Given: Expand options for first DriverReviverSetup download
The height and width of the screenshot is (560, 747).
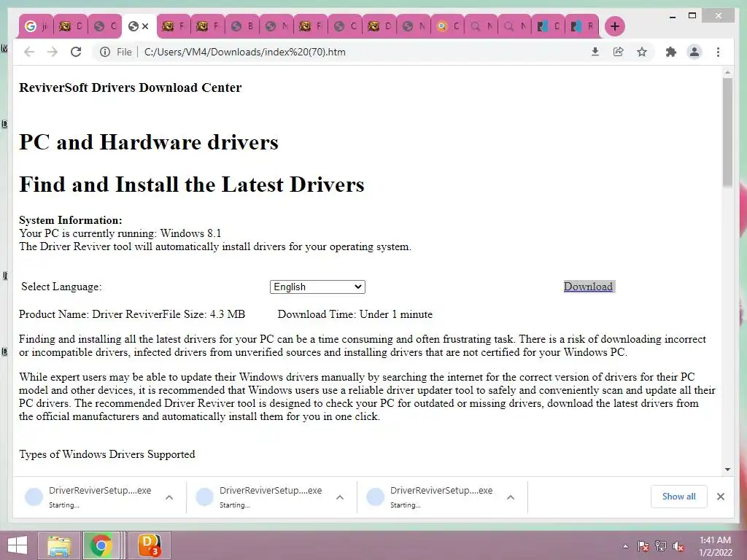Looking at the screenshot, I should [169, 497].
